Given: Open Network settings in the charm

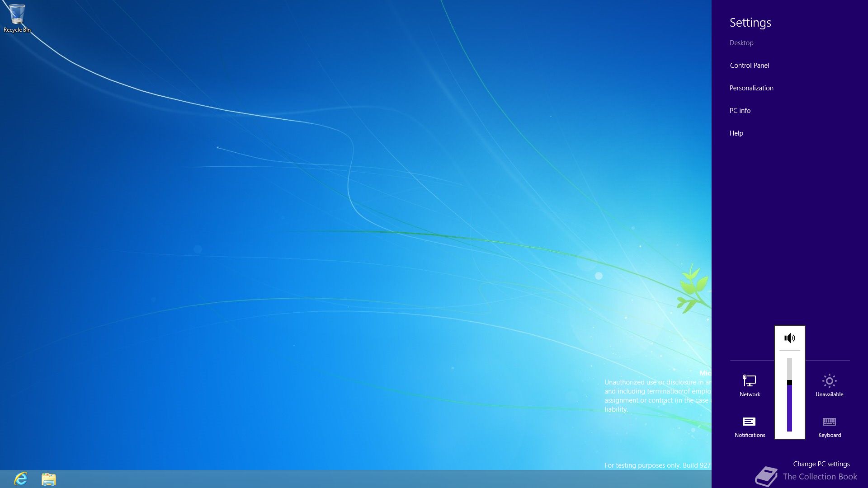Looking at the screenshot, I should click(x=750, y=386).
